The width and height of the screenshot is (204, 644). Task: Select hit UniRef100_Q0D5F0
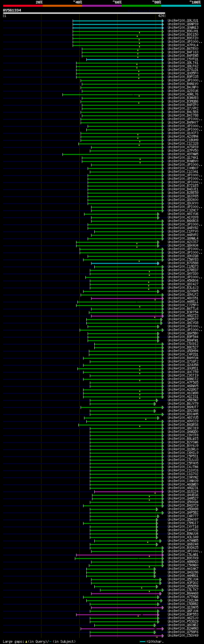coord(183,73)
